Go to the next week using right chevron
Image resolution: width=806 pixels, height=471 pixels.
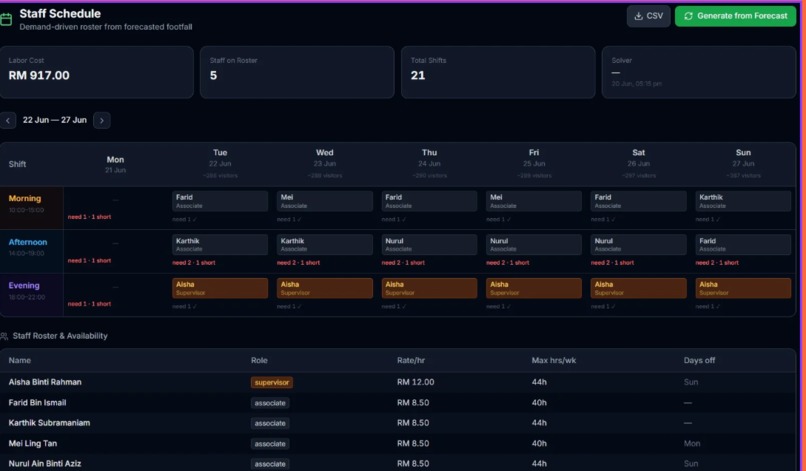102,120
